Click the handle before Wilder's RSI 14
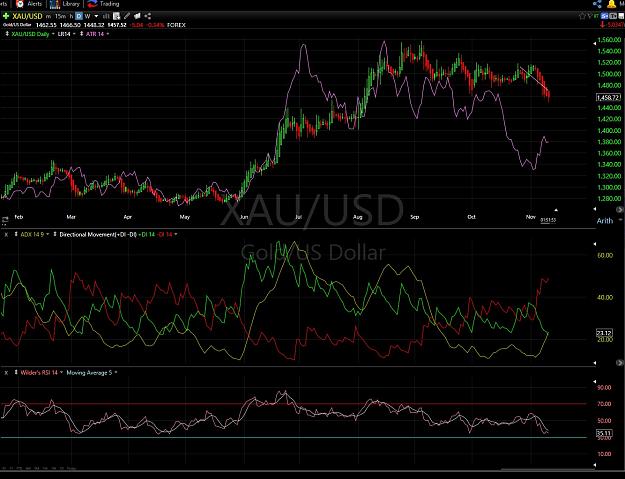Screen dimensions: 625x479 [x=16, y=373]
